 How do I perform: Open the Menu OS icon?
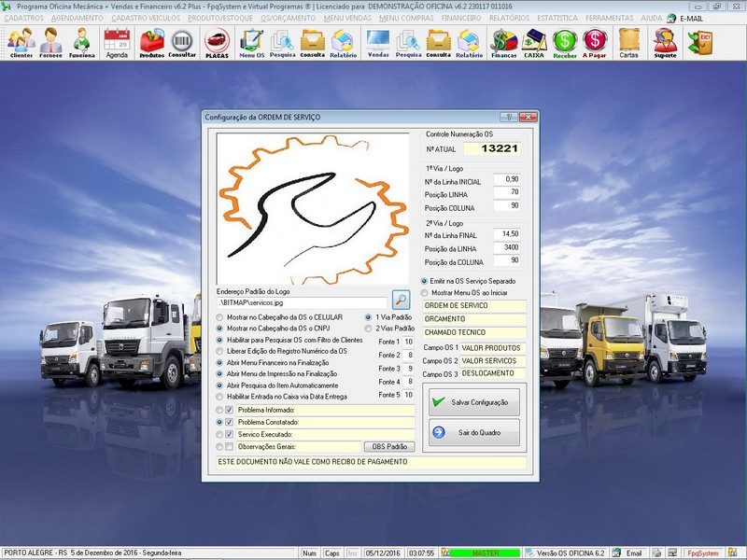pos(251,43)
